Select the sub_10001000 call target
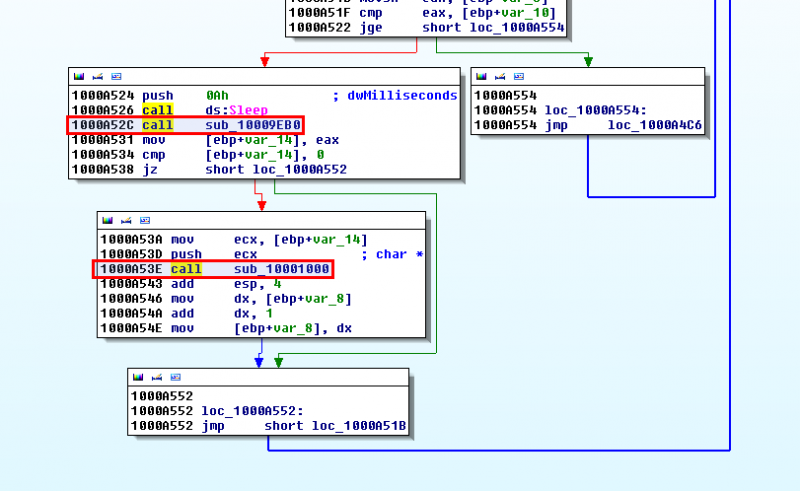 (x=281, y=269)
